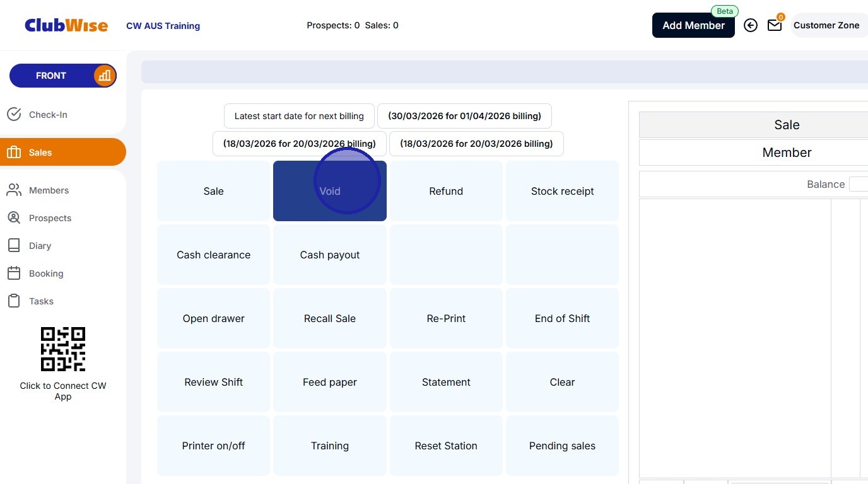Viewport: 868px width, 484px height.
Task: Click the back arrow circle icon
Action: (751, 25)
